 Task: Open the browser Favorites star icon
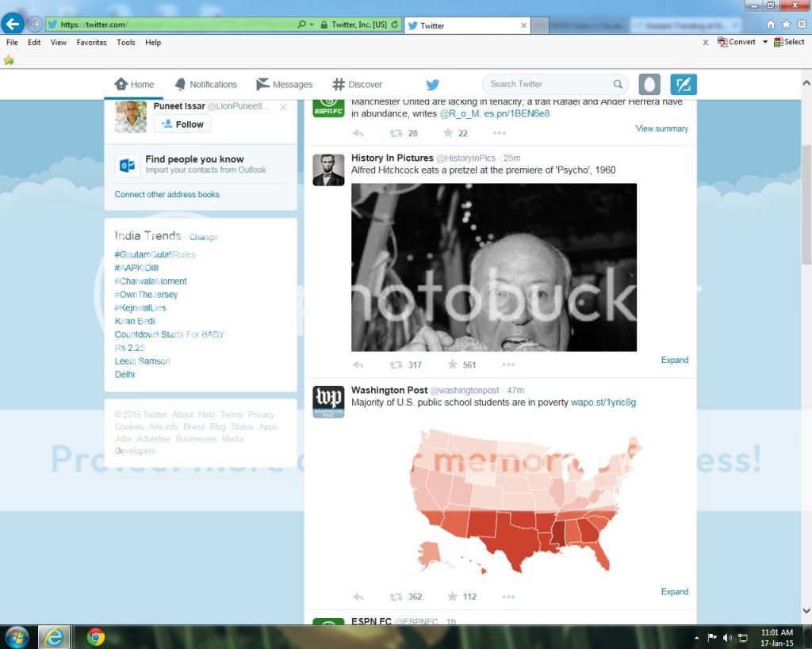[786, 25]
